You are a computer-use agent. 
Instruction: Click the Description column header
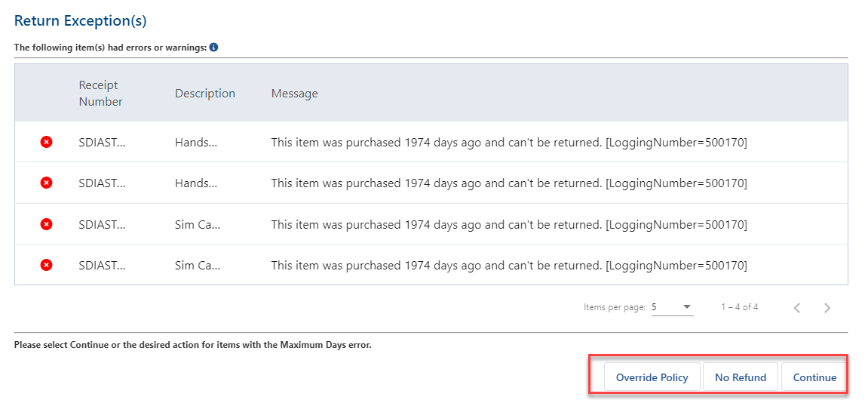[x=205, y=93]
